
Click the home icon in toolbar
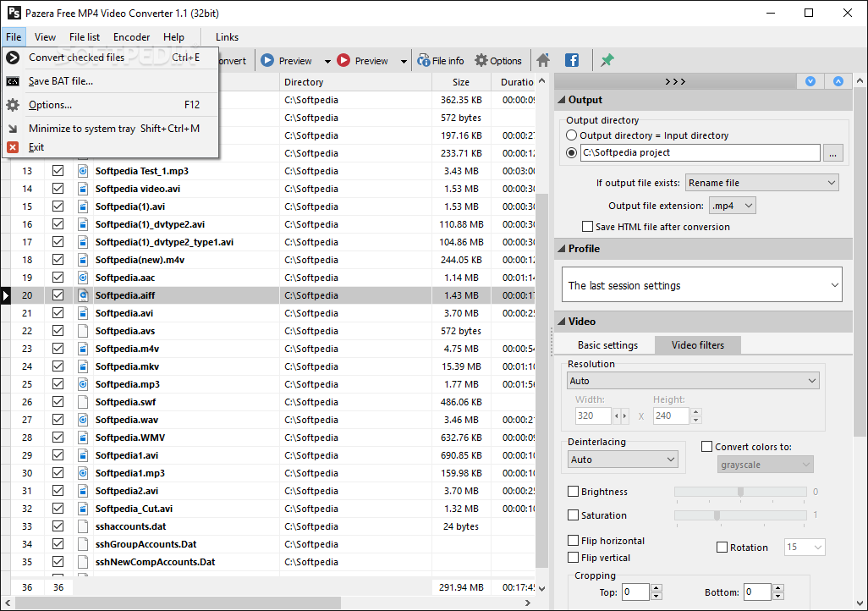[543, 60]
